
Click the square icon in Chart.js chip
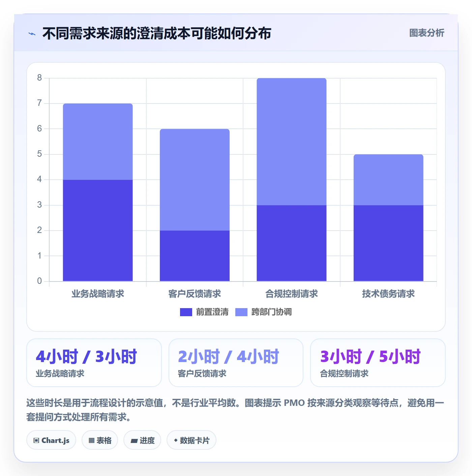pyautogui.click(x=36, y=441)
